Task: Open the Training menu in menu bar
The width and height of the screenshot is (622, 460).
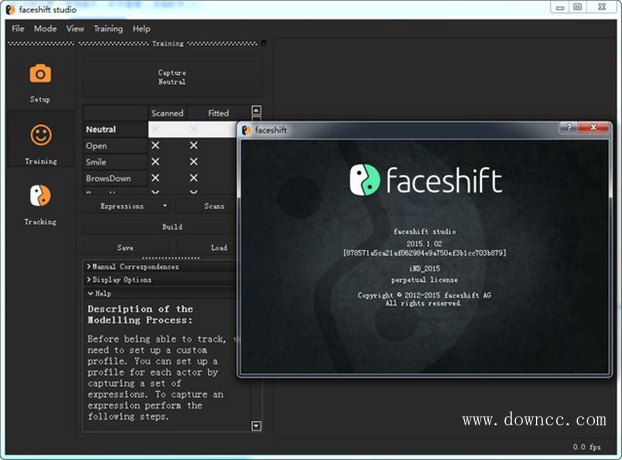Action: [108, 29]
